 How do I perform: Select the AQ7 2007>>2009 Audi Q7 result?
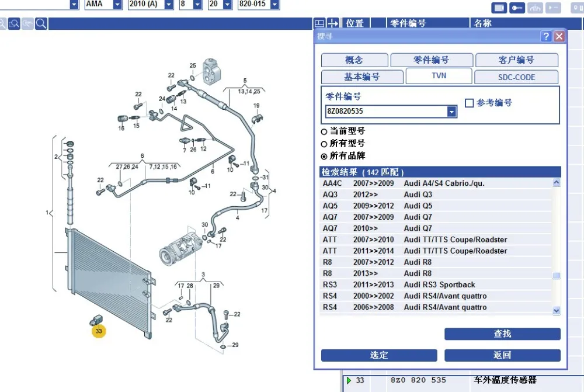(x=436, y=217)
